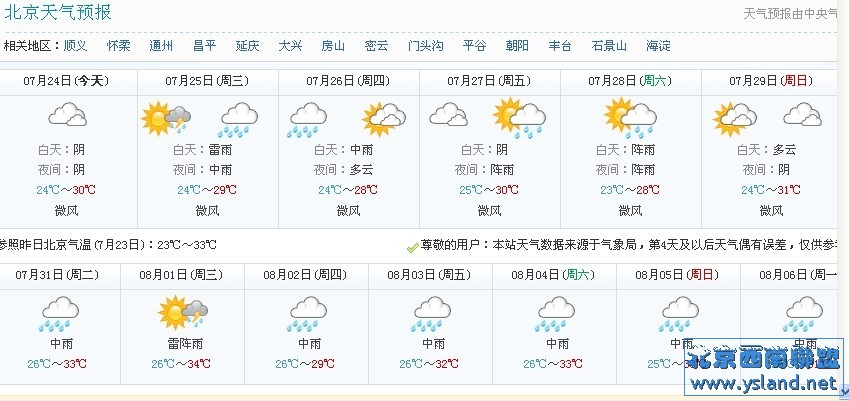Select the 通州 related area link
849x401 pixels.
pyautogui.click(x=161, y=46)
